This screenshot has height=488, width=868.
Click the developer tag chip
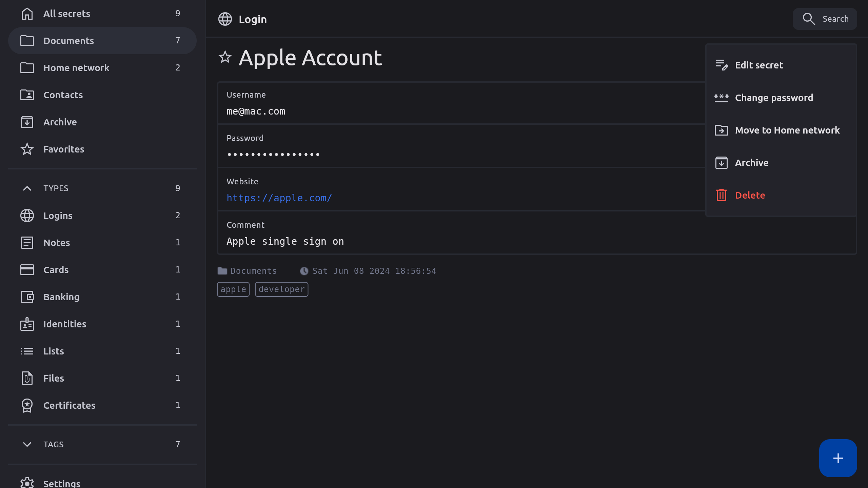(x=281, y=289)
